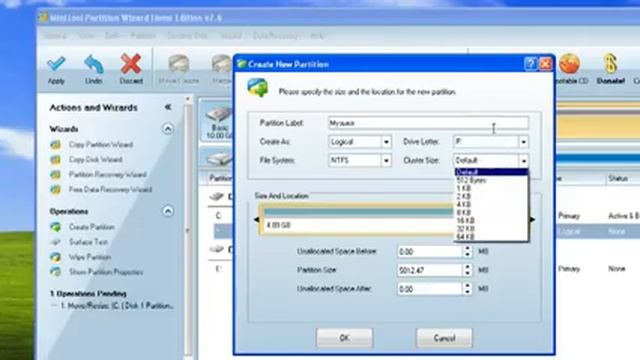Click the Undo arrow icon
The width and height of the screenshot is (640, 360).
[93, 64]
